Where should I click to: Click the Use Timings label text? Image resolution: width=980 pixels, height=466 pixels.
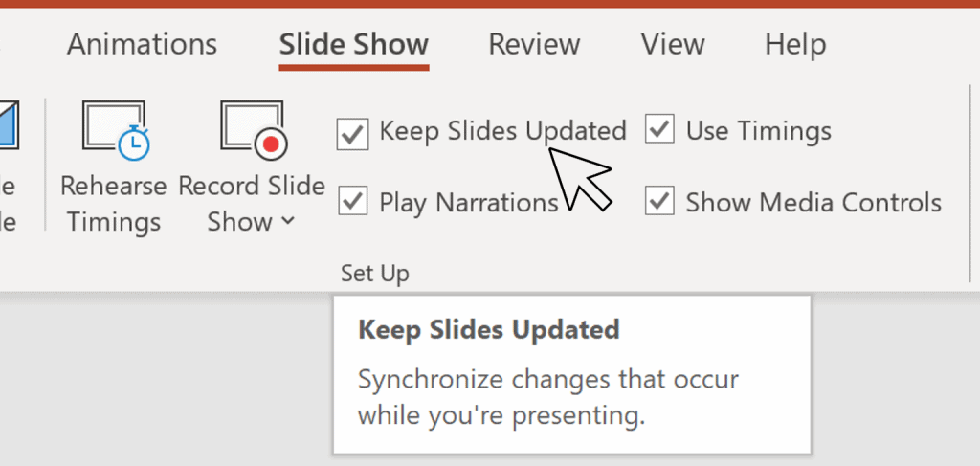coord(758,131)
